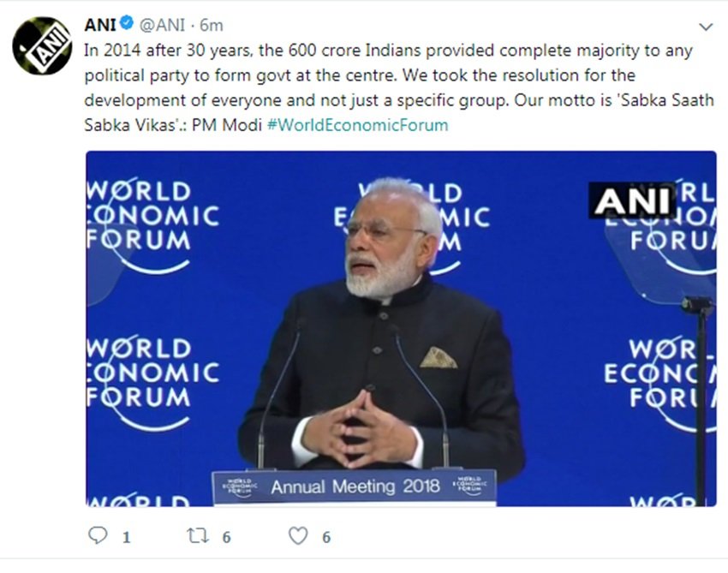Viewport: 728px width, 573px height.
Task: Open the tweet via the 6m timestamp
Action: coord(212,27)
